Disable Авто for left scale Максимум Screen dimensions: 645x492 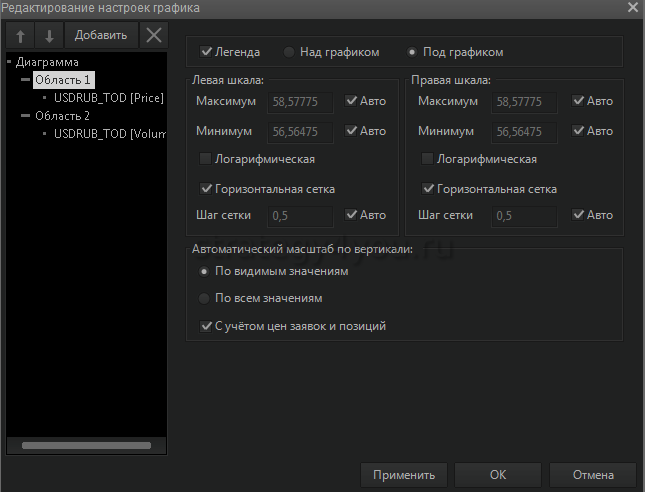click(351, 101)
